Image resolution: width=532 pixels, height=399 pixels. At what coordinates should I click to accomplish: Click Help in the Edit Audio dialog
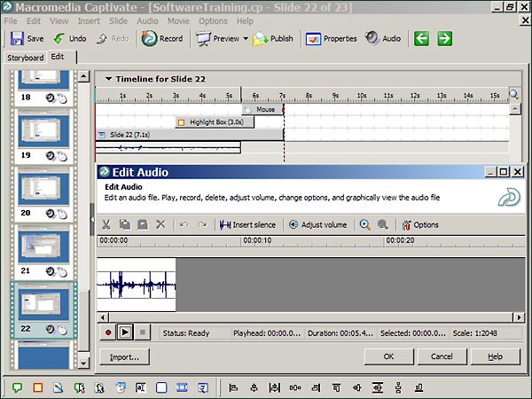496,356
